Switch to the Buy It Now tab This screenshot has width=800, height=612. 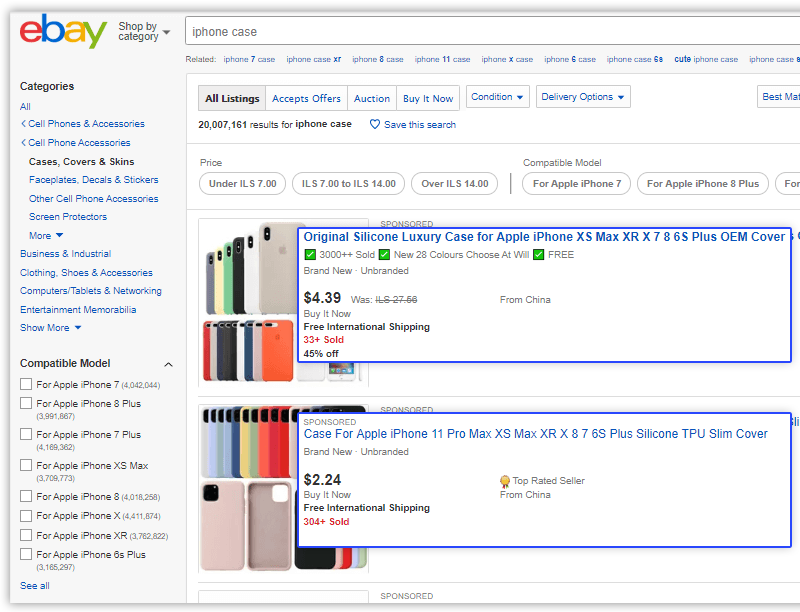[428, 98]
